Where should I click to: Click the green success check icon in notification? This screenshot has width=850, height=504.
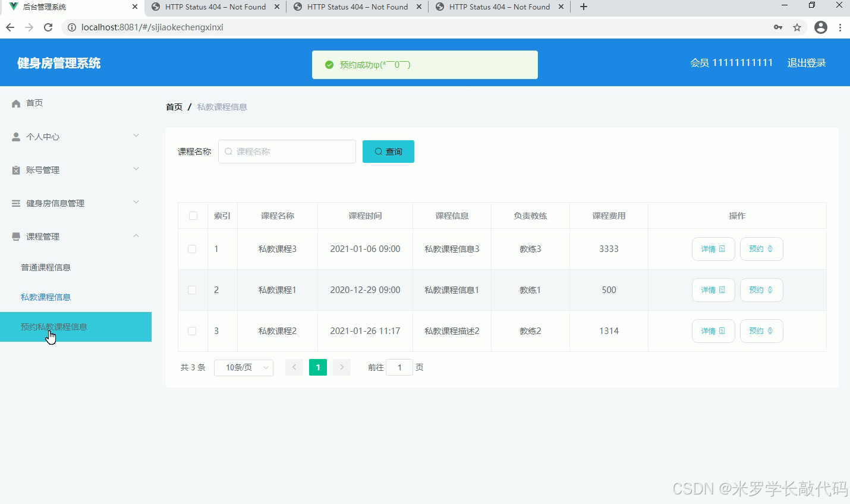click(x=329, y=65)
